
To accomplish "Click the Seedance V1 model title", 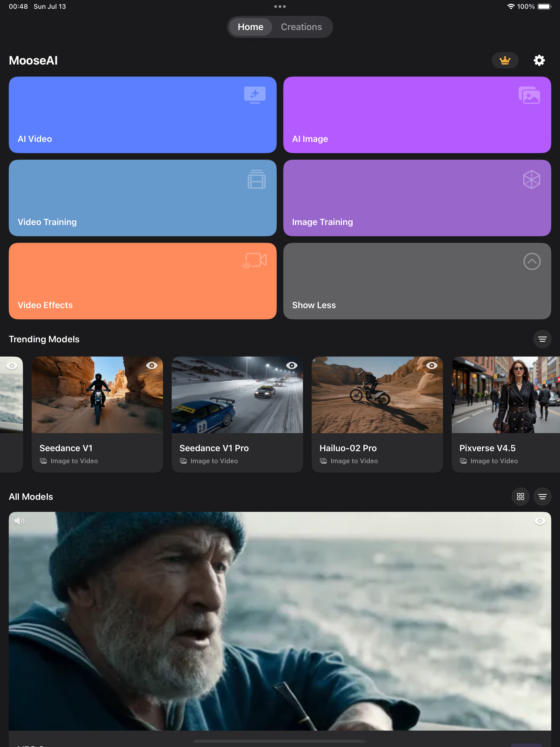I will click(x=66, y=448).
